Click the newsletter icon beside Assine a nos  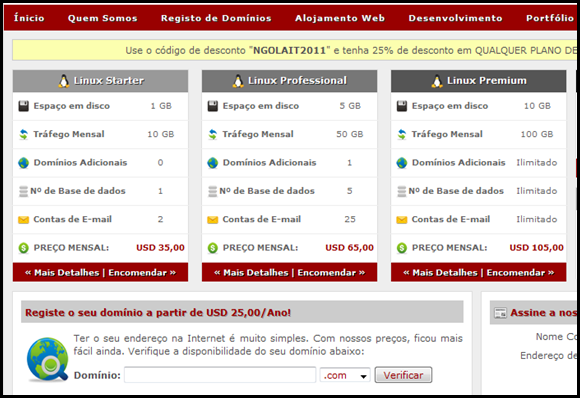pyautogui.click(x=500, y=313)
